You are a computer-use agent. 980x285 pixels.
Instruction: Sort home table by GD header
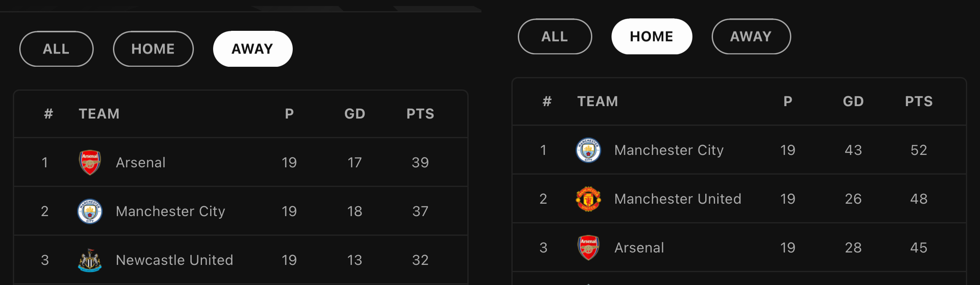pos(853,101)
